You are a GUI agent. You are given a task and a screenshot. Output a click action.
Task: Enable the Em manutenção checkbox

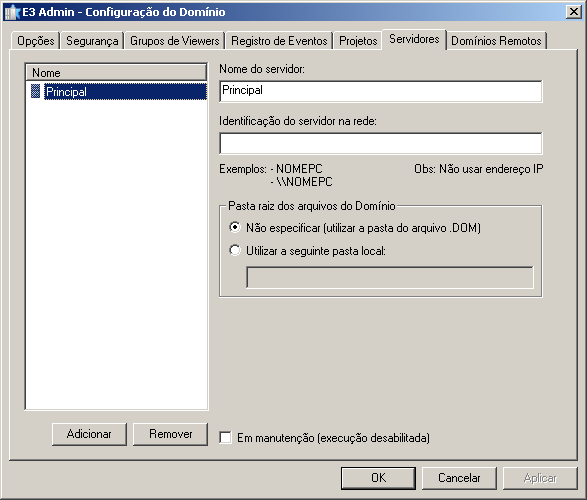[225, 438]
